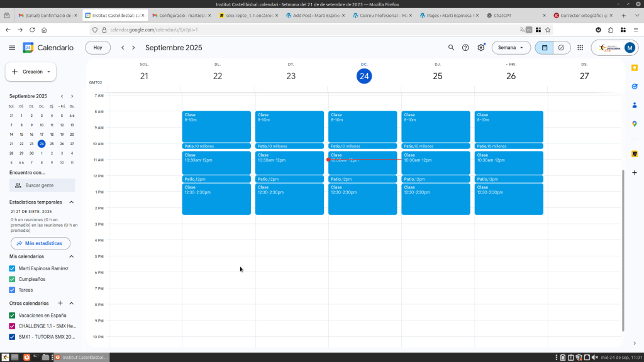The image size is (644, 362).
Task: Open the Semana view dropdown
Action: coord(511,48)
